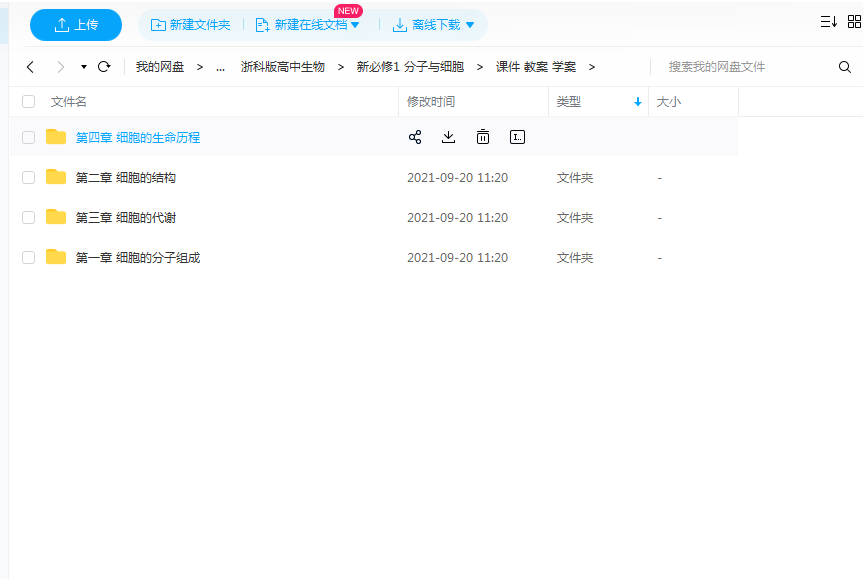Open the 第三章 细胞的代谢 folder name
The image size is (863, 579).
point(125,218)
